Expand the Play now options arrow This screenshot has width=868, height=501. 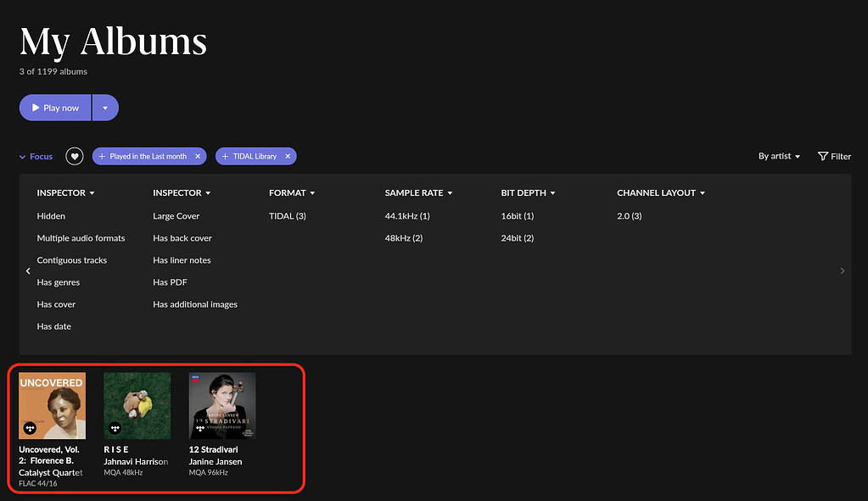pyautogui.click(x=104, y=108)
